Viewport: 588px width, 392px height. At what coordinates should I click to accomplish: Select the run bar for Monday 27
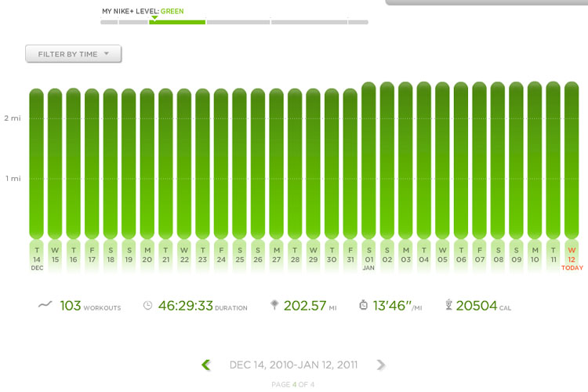[x=277, y=164]
